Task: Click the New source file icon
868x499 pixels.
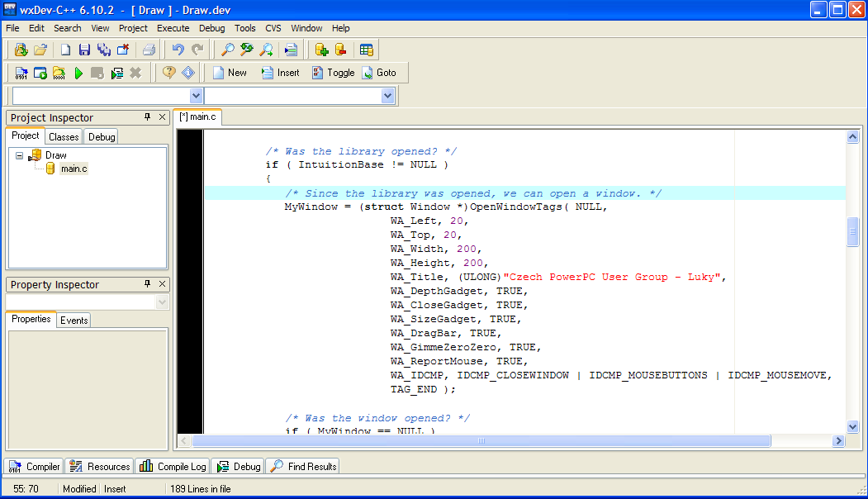Action: [65, 50]
